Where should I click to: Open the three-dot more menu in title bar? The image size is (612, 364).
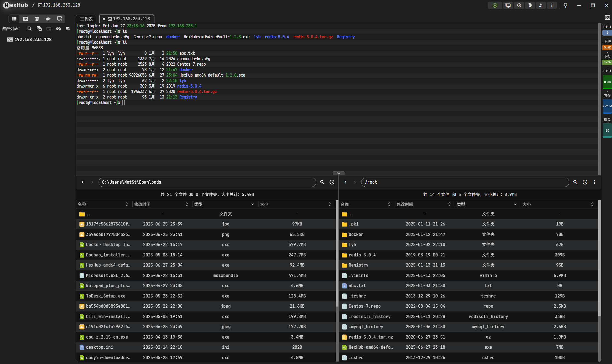point(552,5)
